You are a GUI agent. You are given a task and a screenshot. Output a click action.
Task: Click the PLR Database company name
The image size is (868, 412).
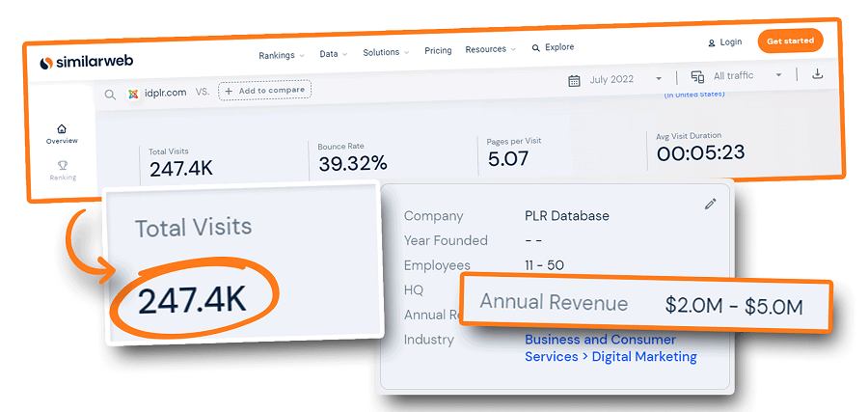pos(567,216)
